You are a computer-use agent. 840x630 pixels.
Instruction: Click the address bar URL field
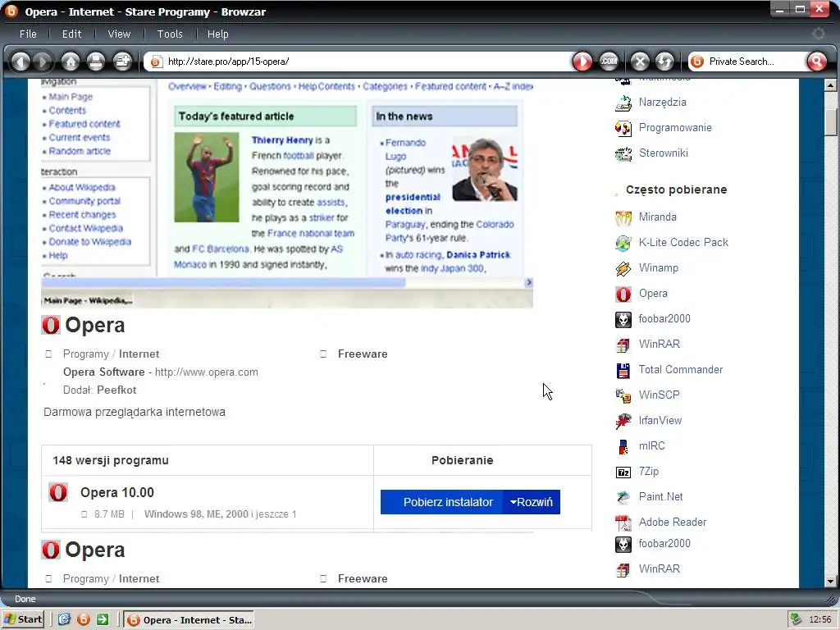coord(358,62)
